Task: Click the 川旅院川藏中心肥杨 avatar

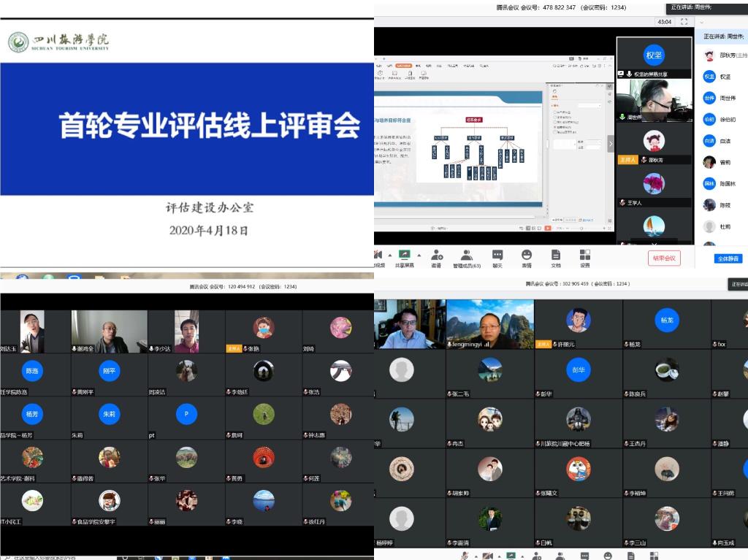Action: [x=579, y=419]
